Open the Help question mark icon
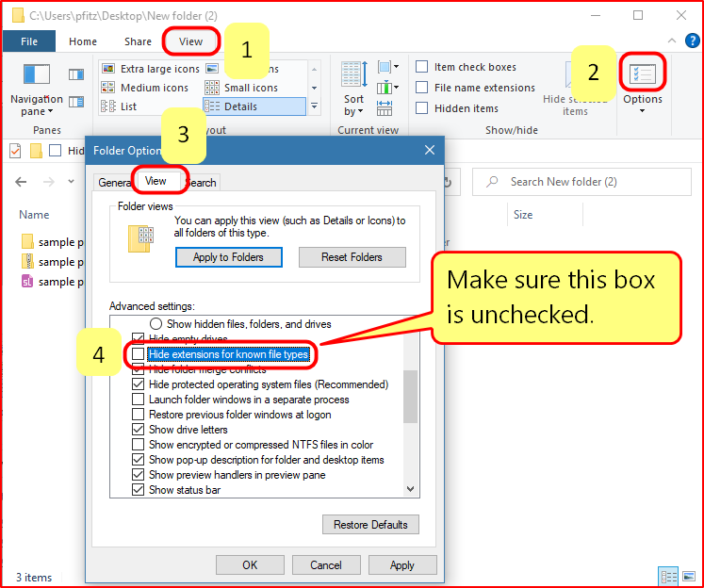This screenshot has height=588, width=704. [x=692, y=41]
